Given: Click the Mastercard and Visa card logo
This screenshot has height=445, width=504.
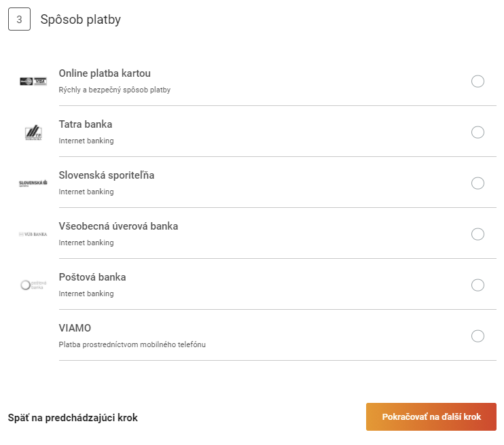Looking at the screenshot, I should 33,82.
